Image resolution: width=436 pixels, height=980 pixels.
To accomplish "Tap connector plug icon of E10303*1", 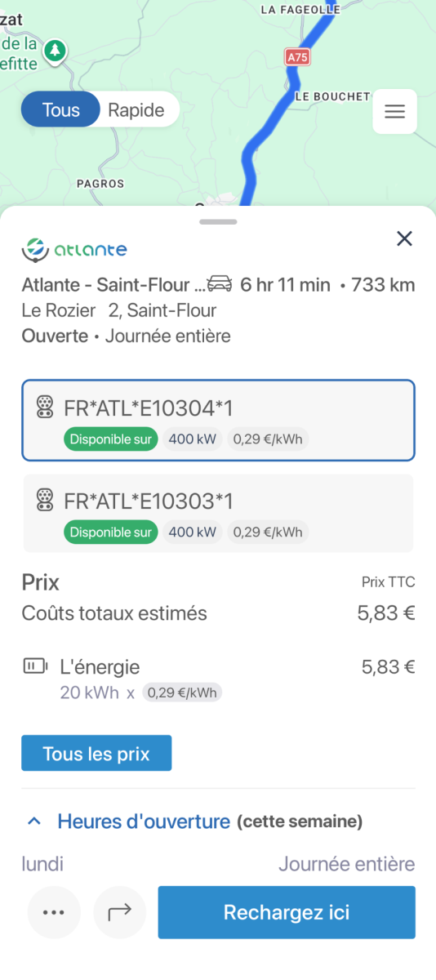I will (x=46, y=501).
